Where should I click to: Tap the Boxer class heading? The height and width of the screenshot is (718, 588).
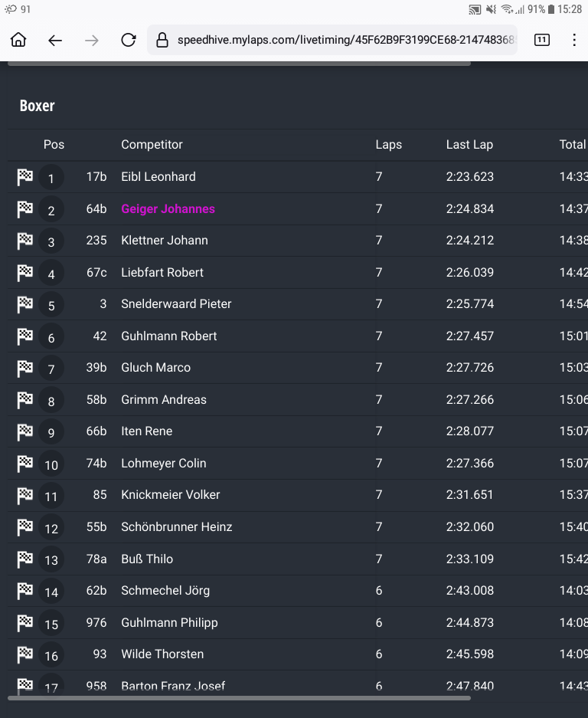37,106
